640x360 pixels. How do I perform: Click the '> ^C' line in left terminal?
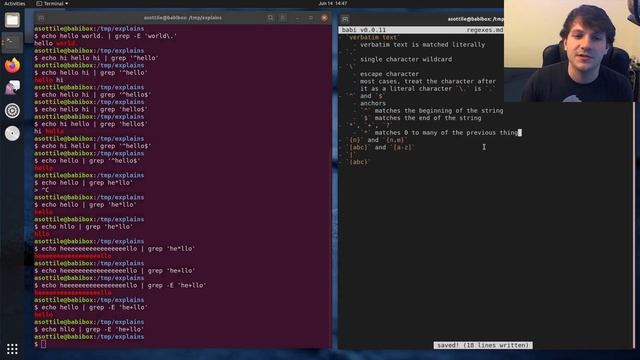pyautogui.click(x=42, y=190)
